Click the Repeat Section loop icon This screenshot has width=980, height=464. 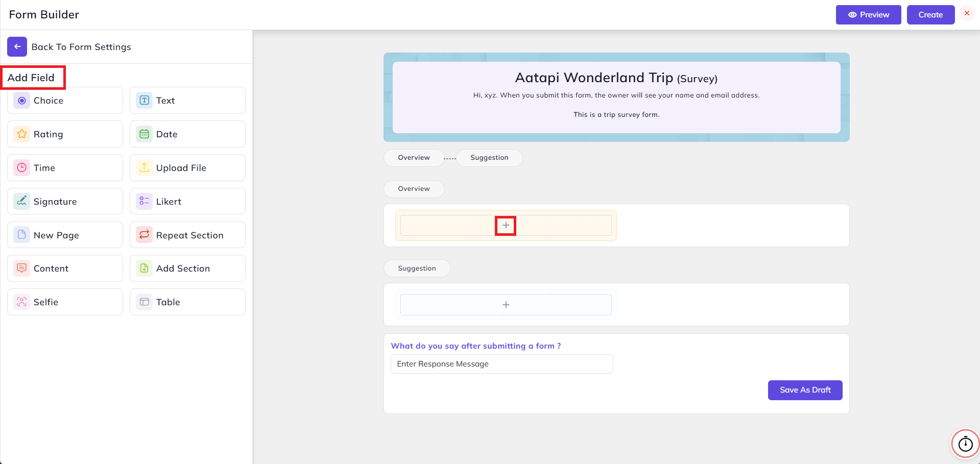tap(145, 235)
